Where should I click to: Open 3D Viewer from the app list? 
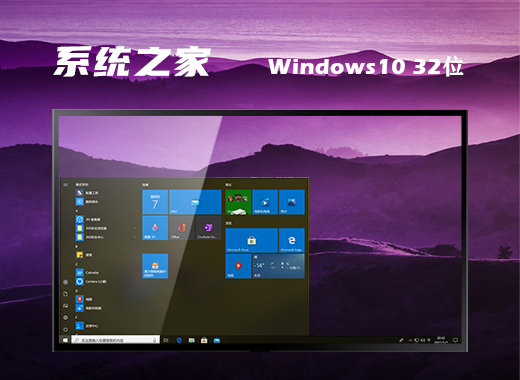click(x=88, y=219)
